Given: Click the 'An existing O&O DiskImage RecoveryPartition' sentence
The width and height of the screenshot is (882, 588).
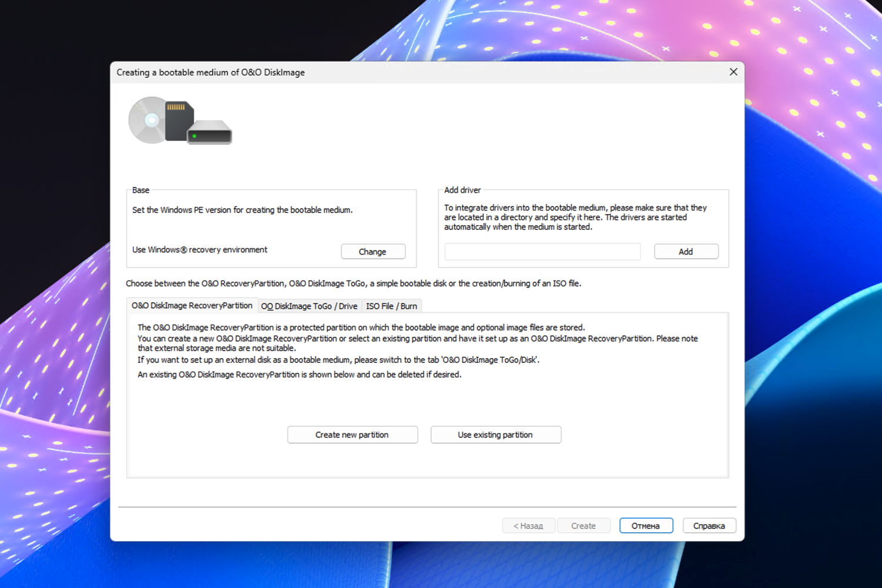Looking at the screenshot, I should tap(299, 375).
